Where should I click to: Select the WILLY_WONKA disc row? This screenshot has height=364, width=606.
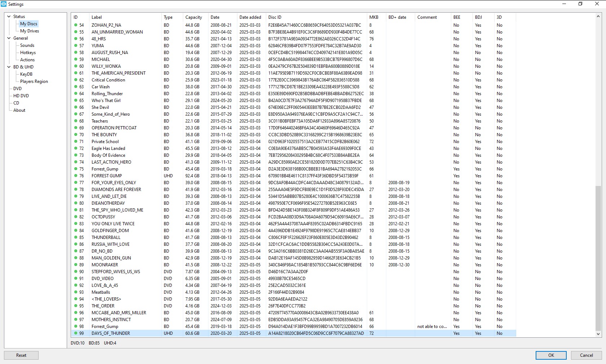(293, 66)
